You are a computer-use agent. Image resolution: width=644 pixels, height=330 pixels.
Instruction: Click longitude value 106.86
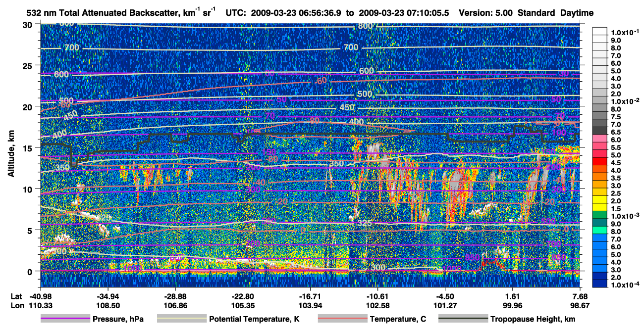click(x=175, y=305)
